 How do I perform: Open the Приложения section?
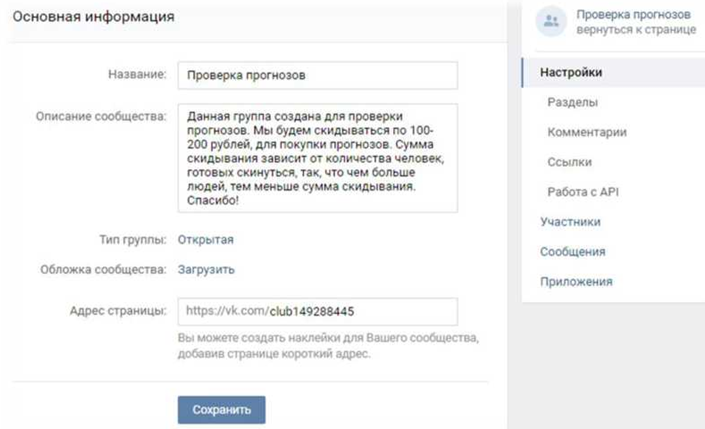[x=576, y=282]
